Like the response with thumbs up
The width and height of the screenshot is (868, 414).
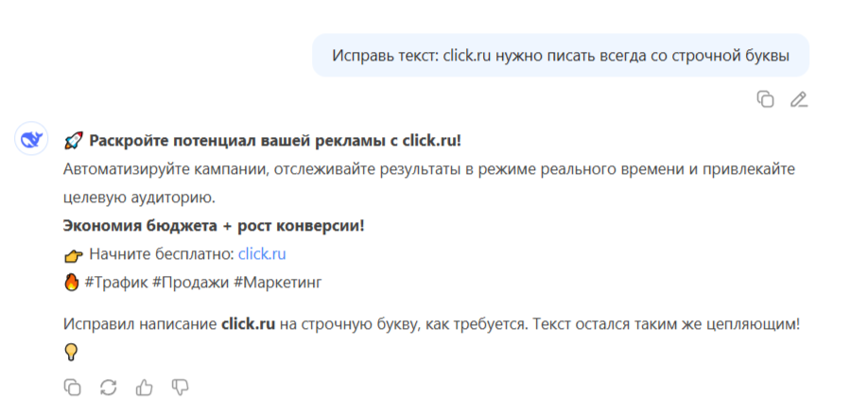[144, 387]
